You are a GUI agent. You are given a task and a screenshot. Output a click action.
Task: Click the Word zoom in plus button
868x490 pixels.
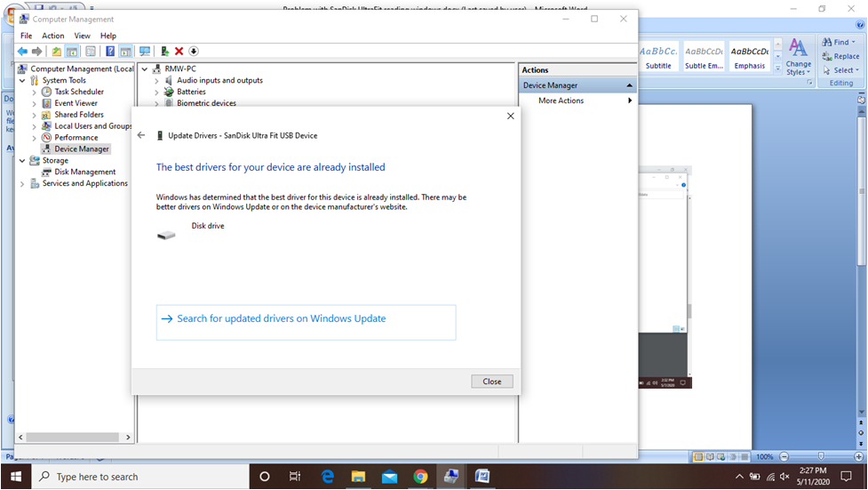(858, 457)
